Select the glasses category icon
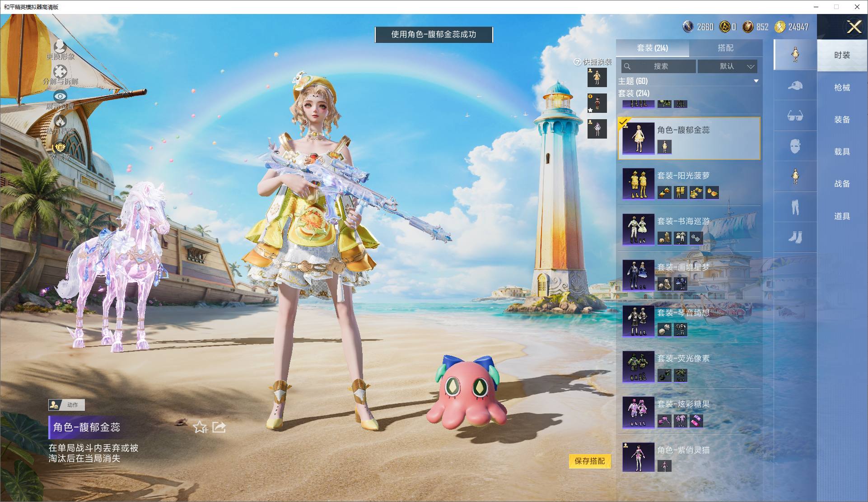Image resolution: width=868 pixels, height=502 pixels. (795, 116)
